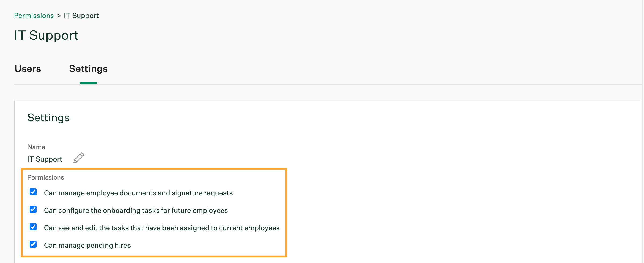Image resolution: width=644 pixels, height=263 pixels.
Task: Select the Settings tab
Action: (88, 69)
